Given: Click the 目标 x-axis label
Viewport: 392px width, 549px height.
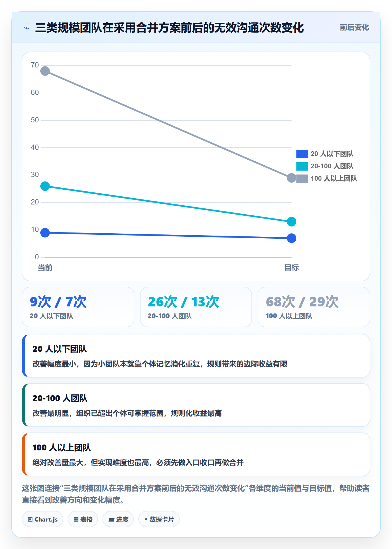Looking at the screenshot, I should 291,268.
